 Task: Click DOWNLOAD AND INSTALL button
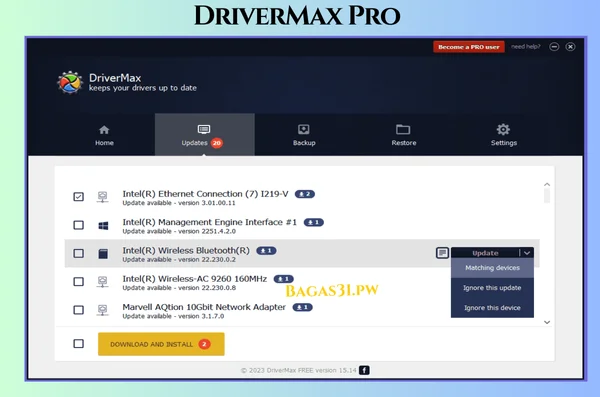pyautogui.click(x=161, y=344)
